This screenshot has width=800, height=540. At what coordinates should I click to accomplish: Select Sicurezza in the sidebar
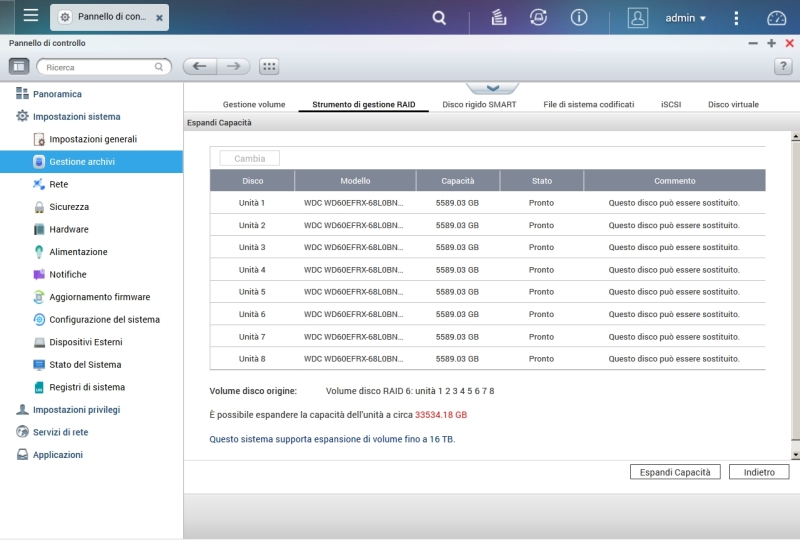pyautogui.click(x=69, y=207)
